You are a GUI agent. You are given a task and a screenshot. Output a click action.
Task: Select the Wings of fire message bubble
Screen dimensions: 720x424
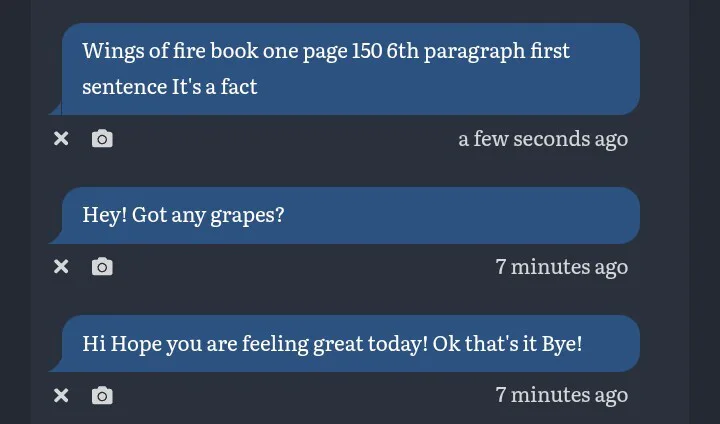tap(350, 68)
